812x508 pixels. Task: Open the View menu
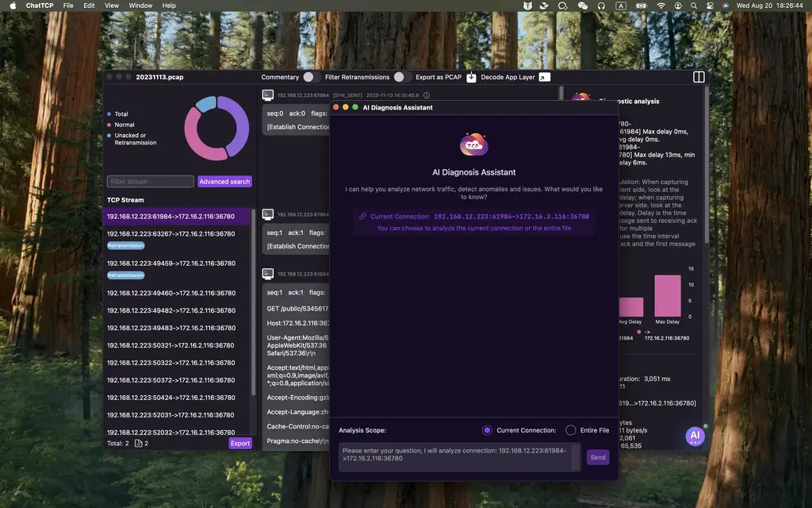(111, 6)
